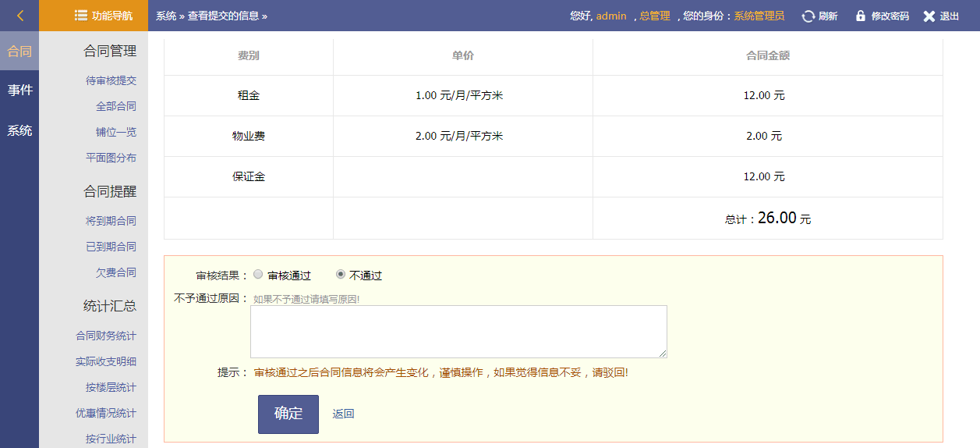Click the 总计 26.00 元 total cell
The width and height of the screenshot is (980, 448).
coord(768,219)
